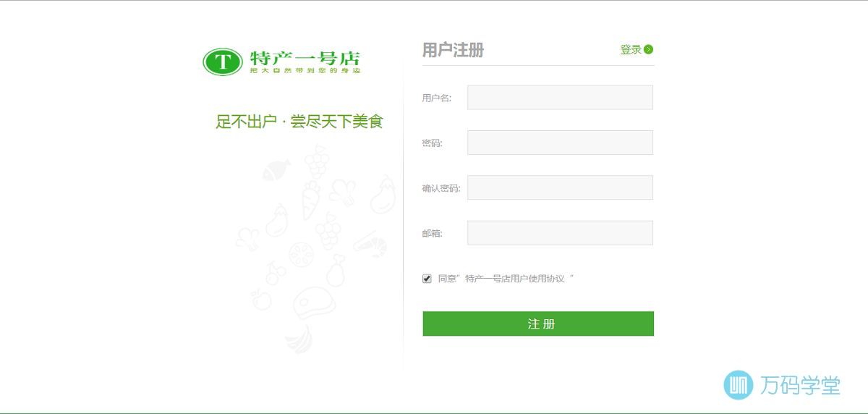Click the banana bunch illustration

(x=298, y=339)
